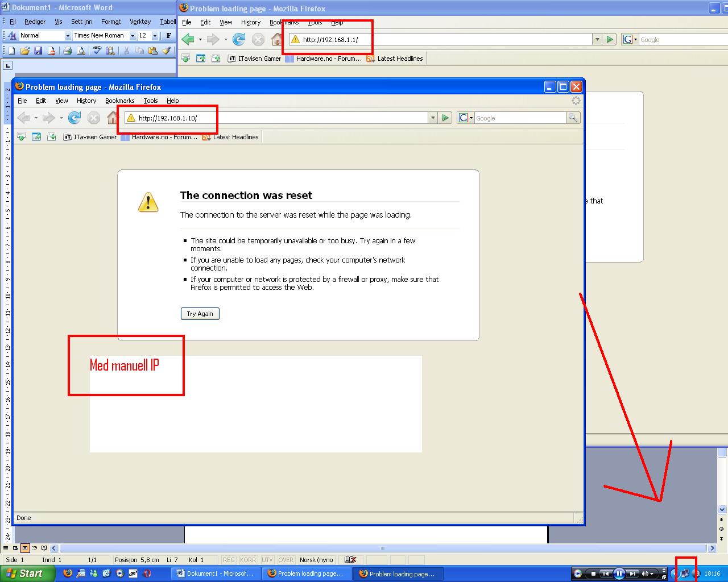
Task: Select the Format Painter brush in Word
Action: (x=166, y=51)
